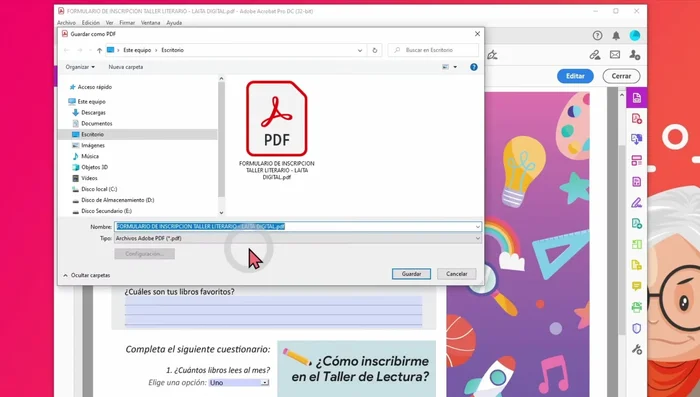This screenshot has height=397, width=700.
Task: Click the Cancelar button
Action: tap(457, 274)
